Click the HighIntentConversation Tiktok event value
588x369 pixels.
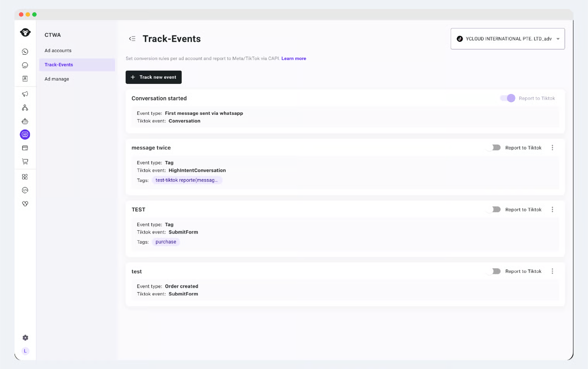(197, 170)
